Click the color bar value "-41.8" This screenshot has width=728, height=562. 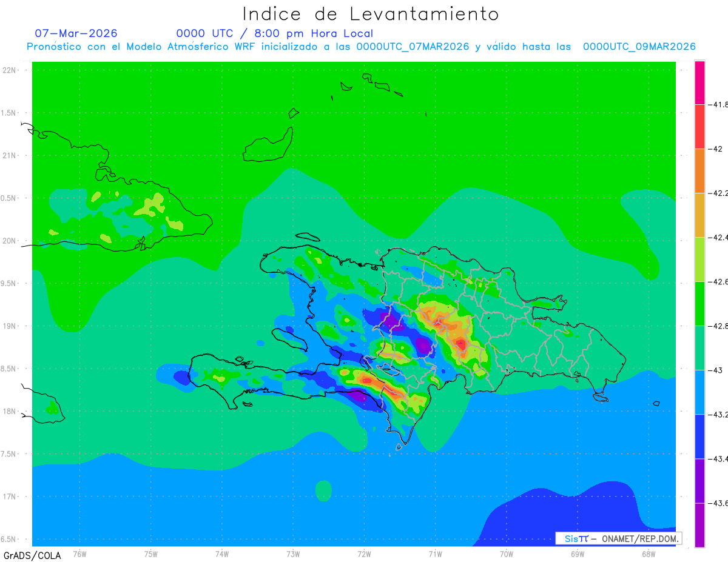coord(719,104)
